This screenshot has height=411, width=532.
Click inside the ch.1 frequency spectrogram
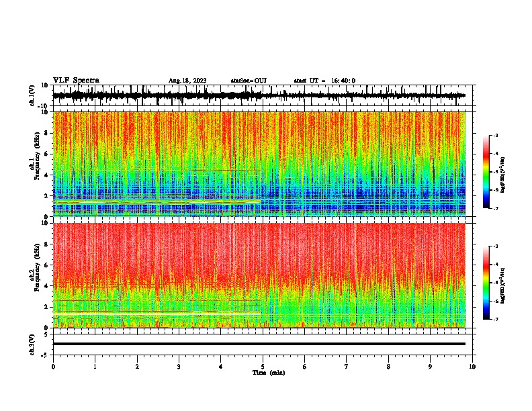[x=259, y=164]
